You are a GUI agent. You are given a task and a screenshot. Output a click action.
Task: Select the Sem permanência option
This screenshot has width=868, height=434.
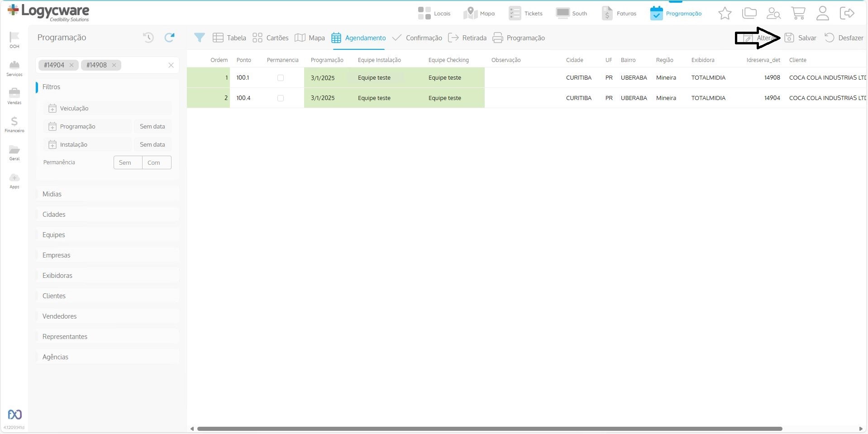click(128, 162)
